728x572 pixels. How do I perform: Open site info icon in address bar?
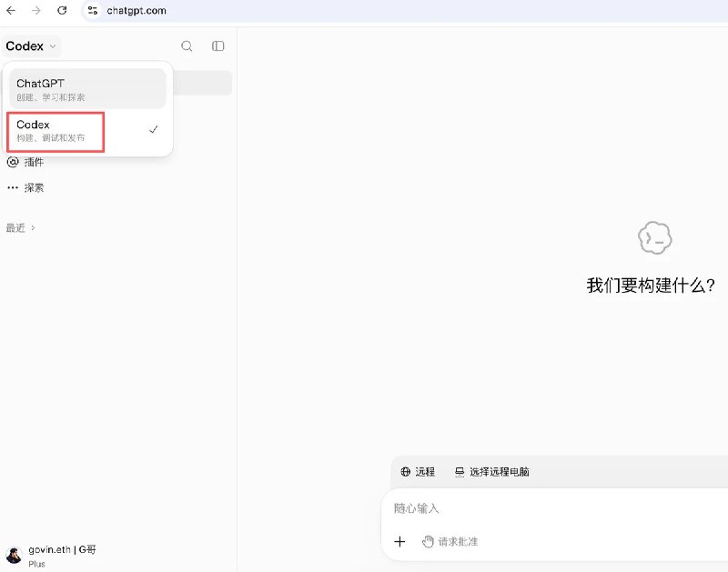coord(93,10)
